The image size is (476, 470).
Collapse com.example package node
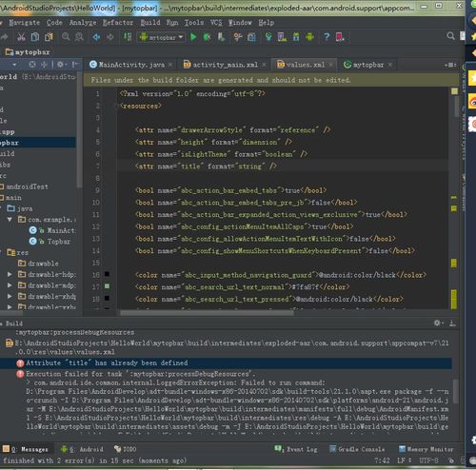click(x=10, y=220)
